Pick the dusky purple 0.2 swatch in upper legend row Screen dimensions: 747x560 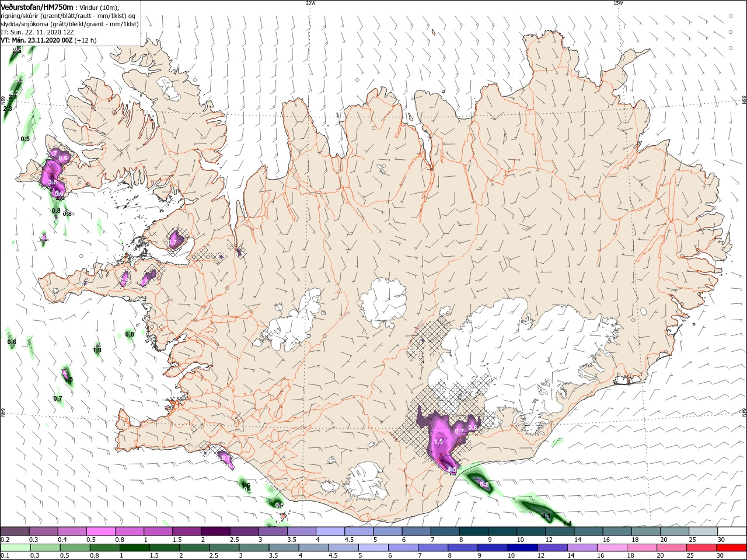click(15, 531)
